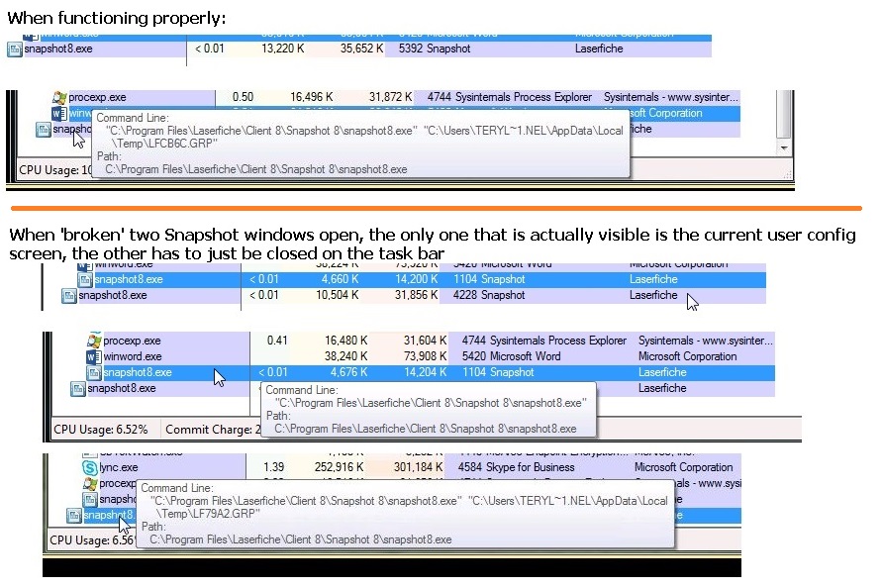Click the '31,604 K' cell for procexp.exe
The image size is (882, 588).
[x=425, y=341]
